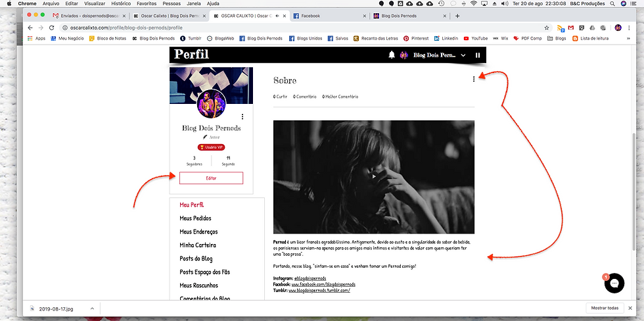Open the Lista de leitura bookmark
The image size is (644, 321).
(590, 38)
